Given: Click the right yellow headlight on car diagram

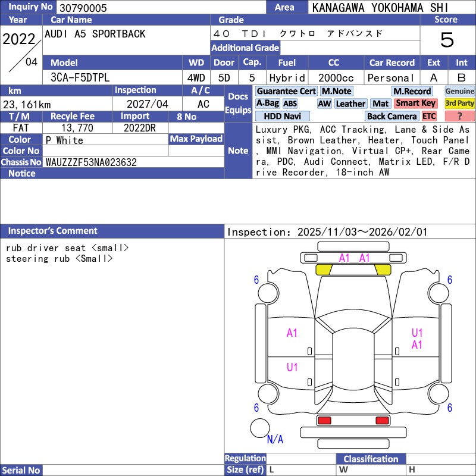Looking at the screenshot, I should pos(383,270).
